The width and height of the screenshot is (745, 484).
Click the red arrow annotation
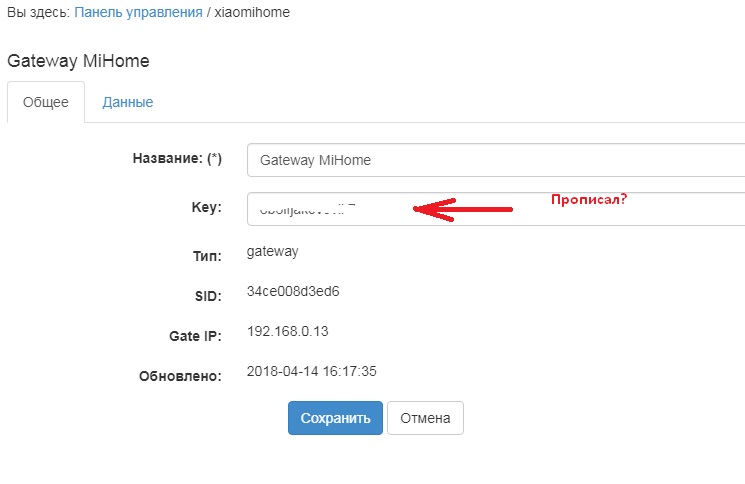click(462, 209)
